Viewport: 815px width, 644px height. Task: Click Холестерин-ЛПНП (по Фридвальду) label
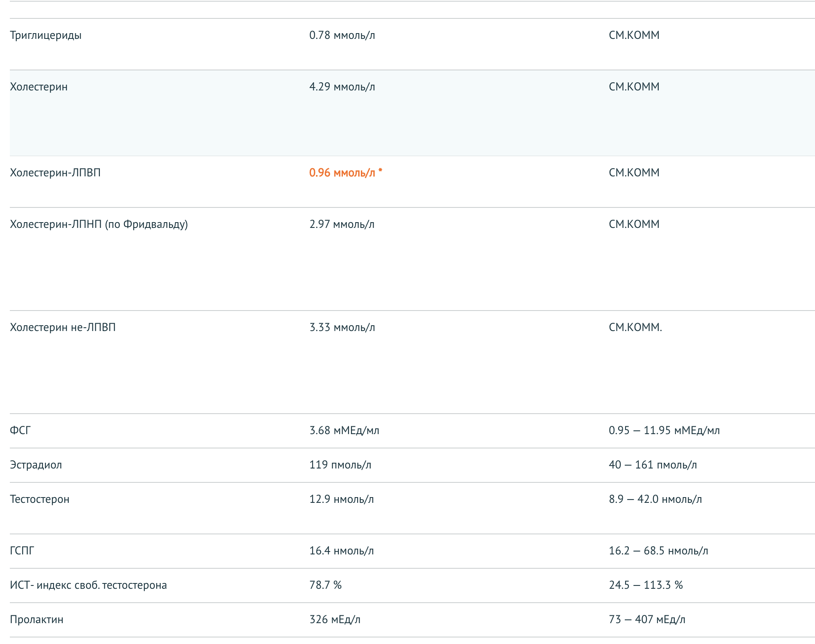click(99, 224)
